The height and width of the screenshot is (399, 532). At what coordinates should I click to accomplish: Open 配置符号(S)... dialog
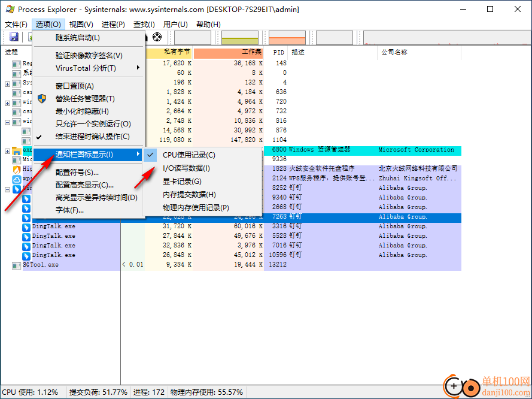click(x=89, y=173)
